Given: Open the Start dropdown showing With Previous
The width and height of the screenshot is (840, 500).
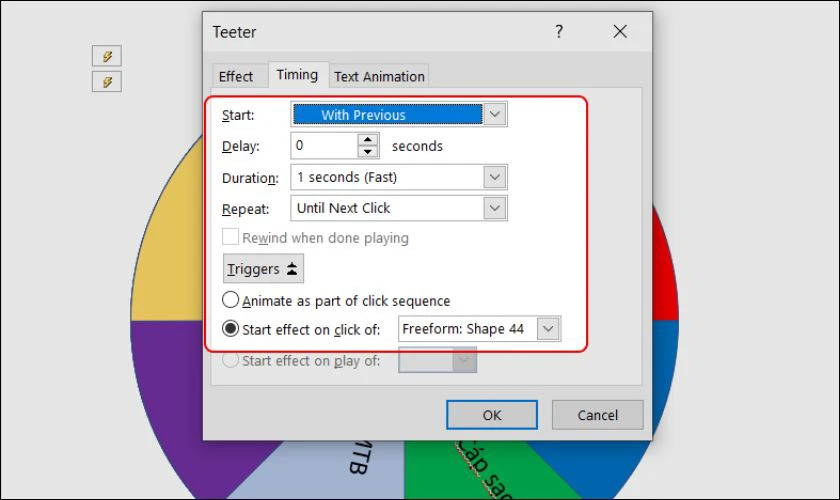Looking at the screenshot, I should [494, 114].
